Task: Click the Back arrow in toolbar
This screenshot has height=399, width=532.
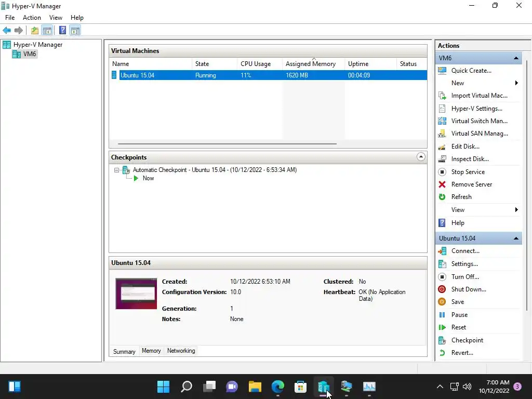Action: pyautogui.click(x=7, y=31)
